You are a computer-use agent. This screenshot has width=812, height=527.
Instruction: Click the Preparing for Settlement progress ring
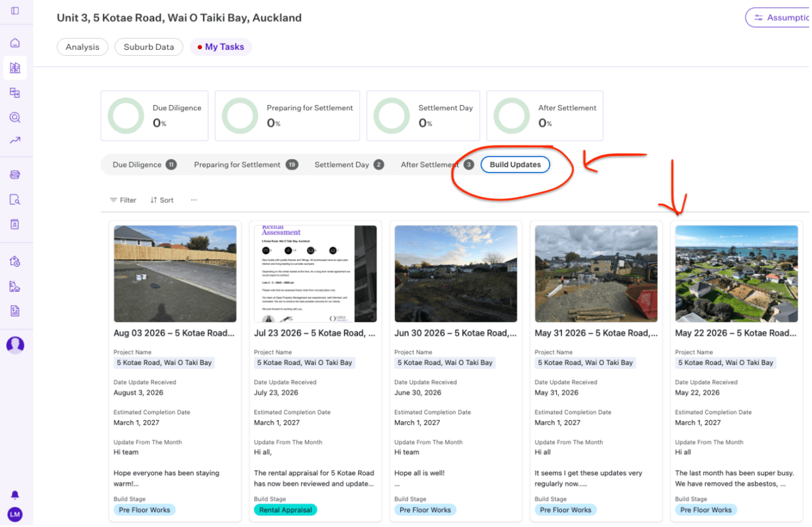[x=241, y=116]
